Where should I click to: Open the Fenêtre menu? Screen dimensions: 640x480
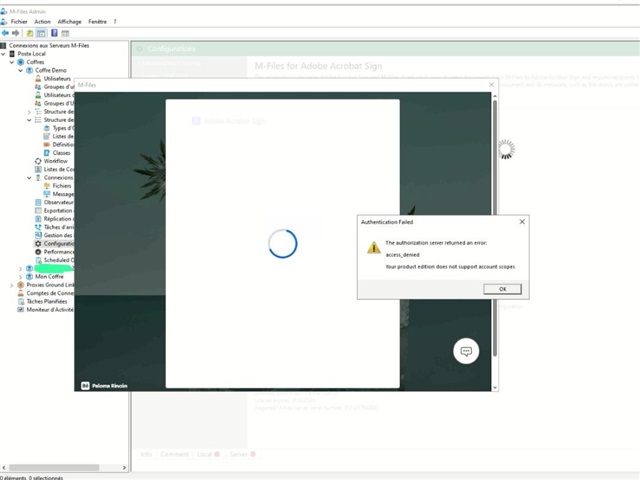tap(97, 22)
